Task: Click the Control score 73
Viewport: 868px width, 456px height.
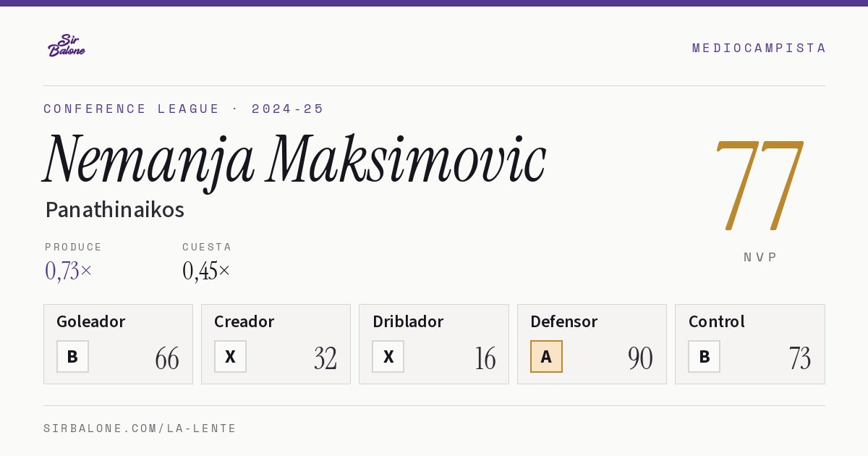Action: (x=800, y=358)
